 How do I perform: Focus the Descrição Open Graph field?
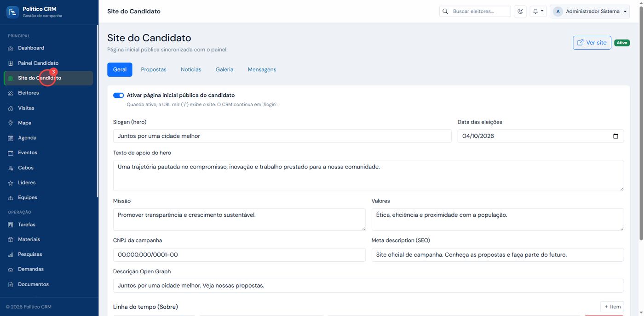[x=368, y=286]
